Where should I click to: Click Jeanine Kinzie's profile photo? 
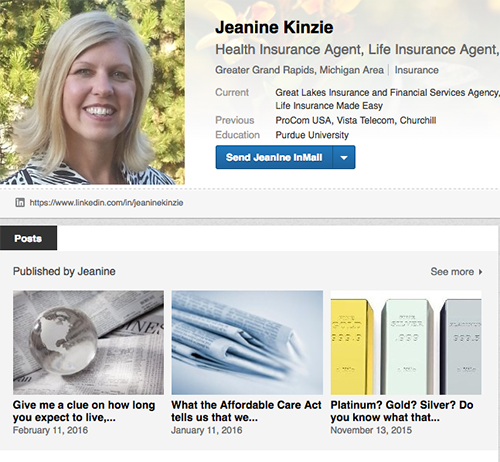coord(92,92)
